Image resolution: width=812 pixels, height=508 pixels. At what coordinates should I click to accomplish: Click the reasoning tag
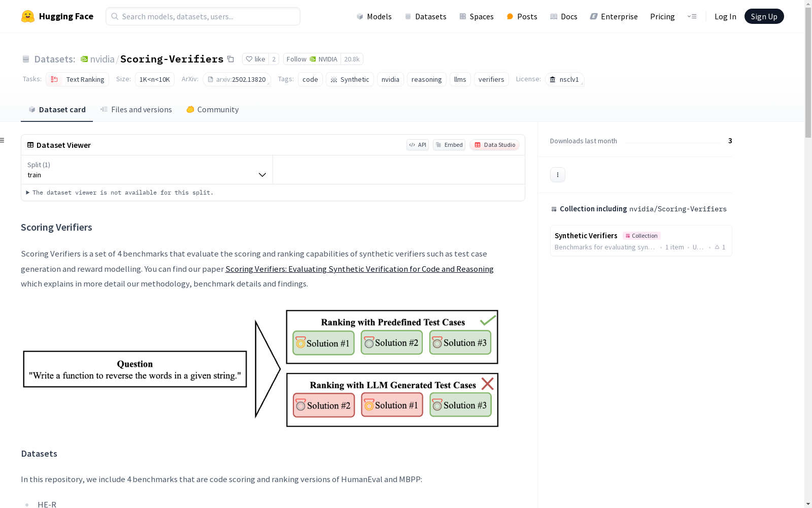pos(426,79)
